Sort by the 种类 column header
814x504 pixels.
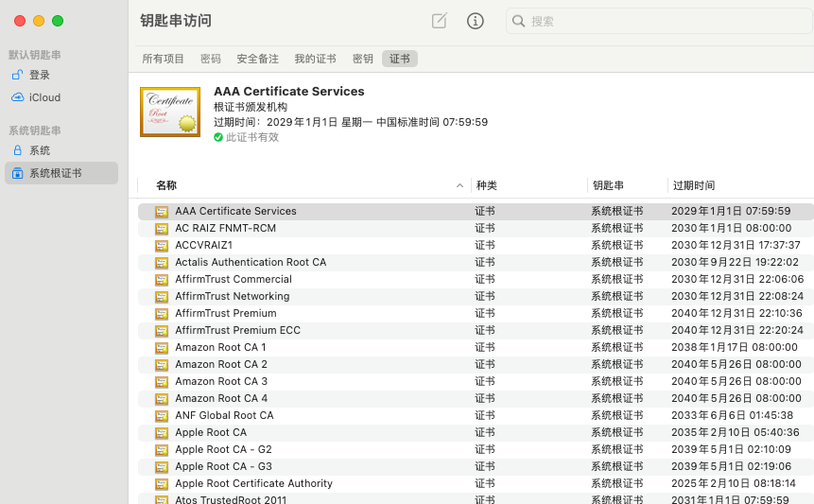tap(487, 185)
